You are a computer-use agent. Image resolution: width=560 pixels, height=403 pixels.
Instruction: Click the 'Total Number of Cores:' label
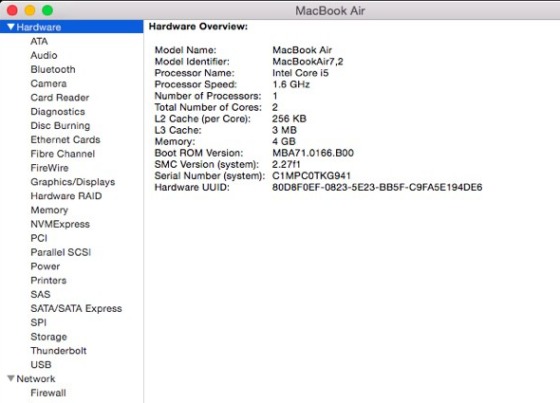[208, 107]
